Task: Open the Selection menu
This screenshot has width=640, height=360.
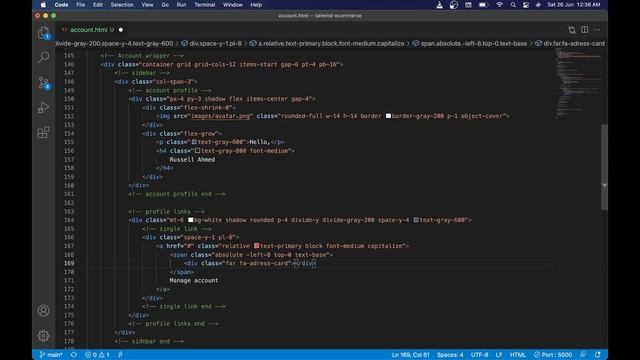Action: [x=122, y=5]
